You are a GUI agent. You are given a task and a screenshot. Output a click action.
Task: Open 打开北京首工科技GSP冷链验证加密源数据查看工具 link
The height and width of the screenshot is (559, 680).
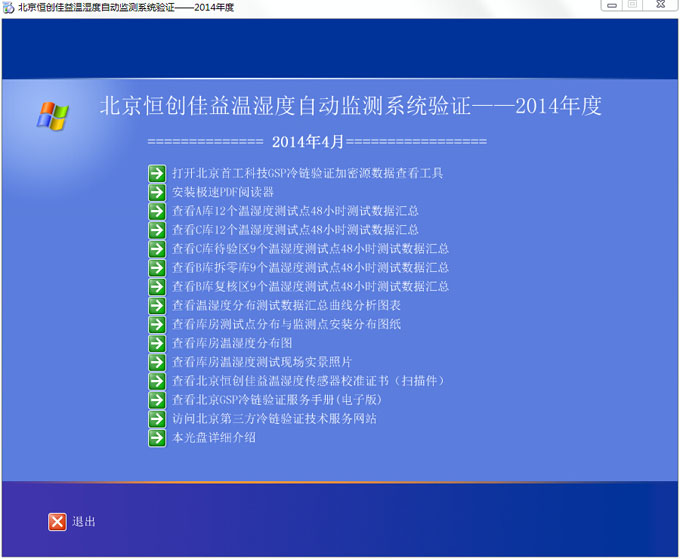pyautogui.click(x=307, y=173)
